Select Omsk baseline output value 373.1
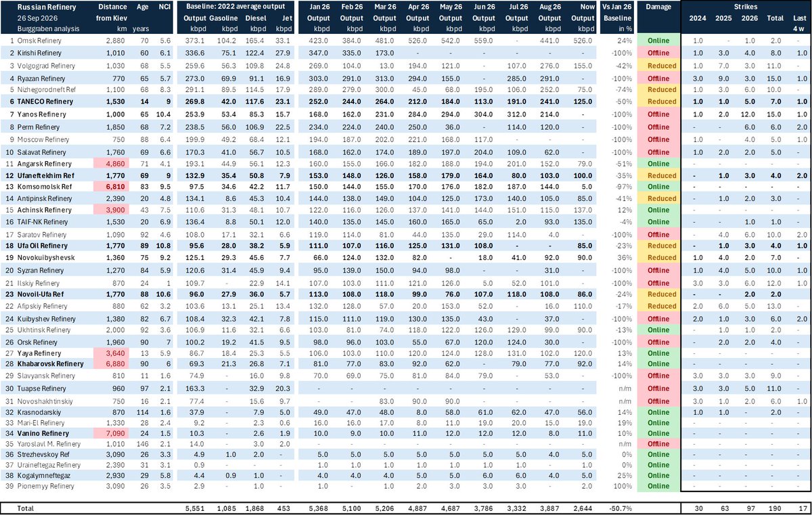Viewport: 812px width, 515px height. (x=194, y=41)
